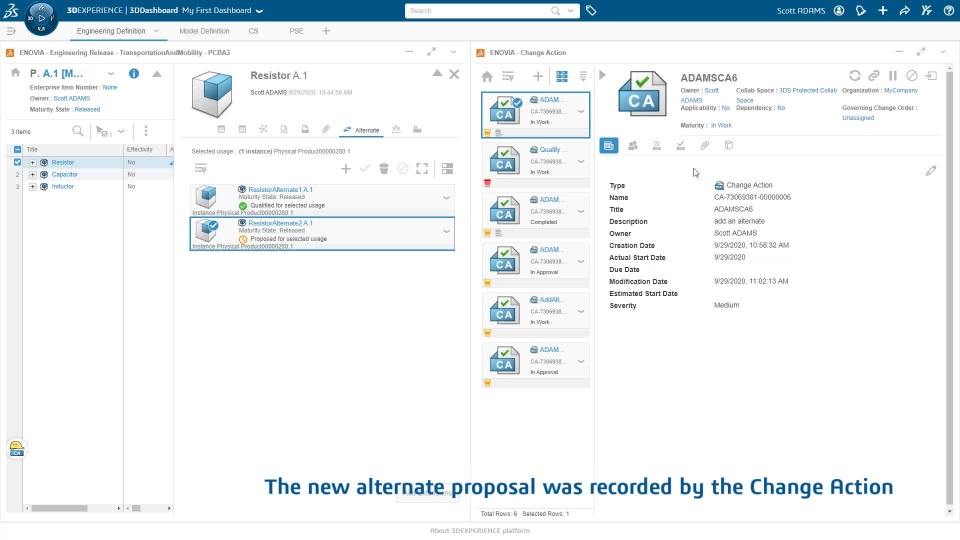Image resolution: width=960 pixels, height=540 pixels.
Task: Delete selected alternate with trash icon
Action: coord(384,168)
